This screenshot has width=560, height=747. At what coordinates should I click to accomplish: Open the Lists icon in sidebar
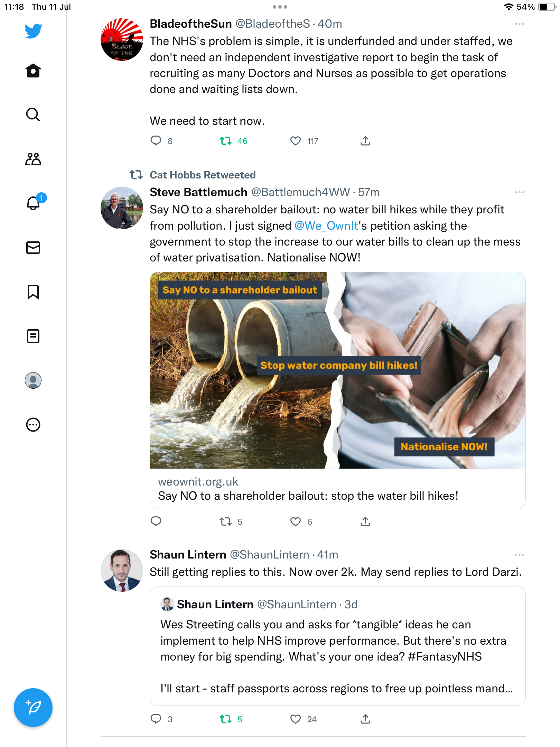coord(33,336)
